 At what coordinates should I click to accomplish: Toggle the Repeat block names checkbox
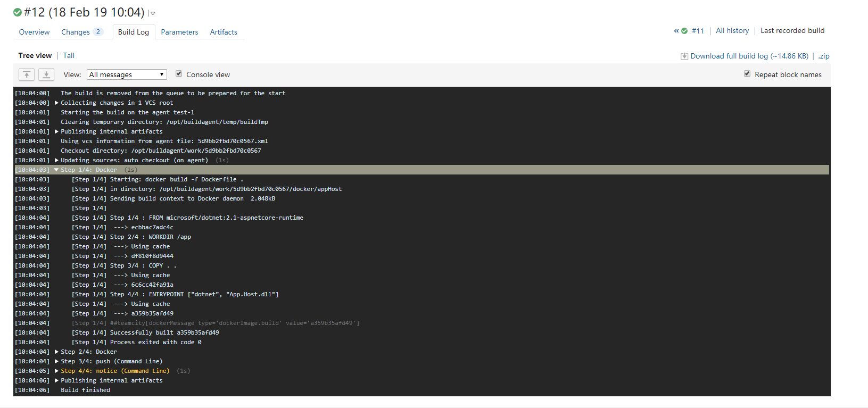(x=747, y=74)
